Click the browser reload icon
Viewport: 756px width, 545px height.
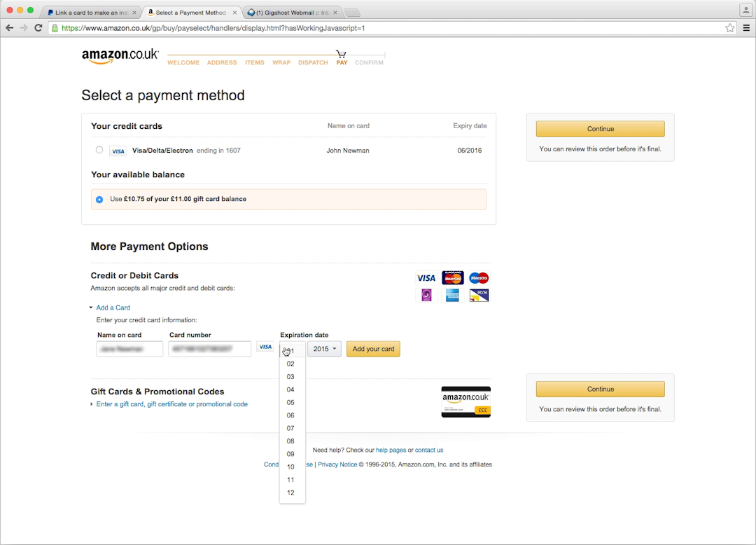[x=38, y=28]
